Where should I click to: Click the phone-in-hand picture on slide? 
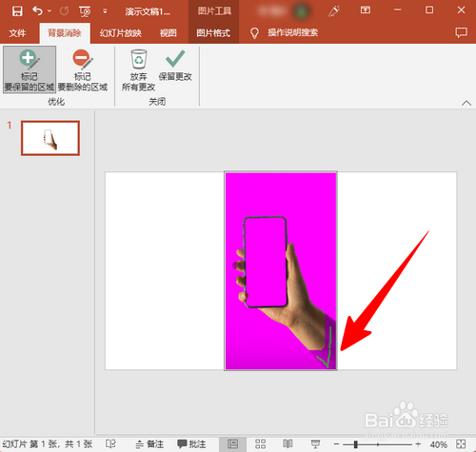[x=281, y=271]
